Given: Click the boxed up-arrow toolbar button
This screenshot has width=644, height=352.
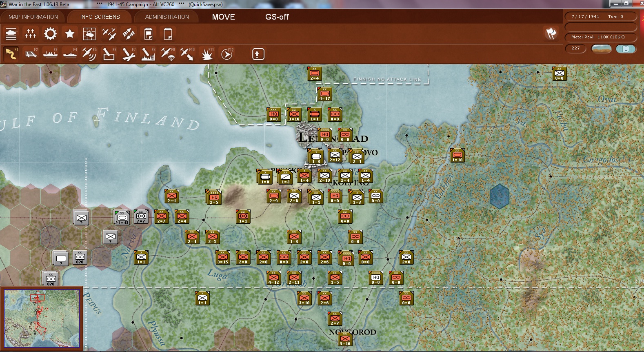Looking at the screenshot, I should [258, 54].
